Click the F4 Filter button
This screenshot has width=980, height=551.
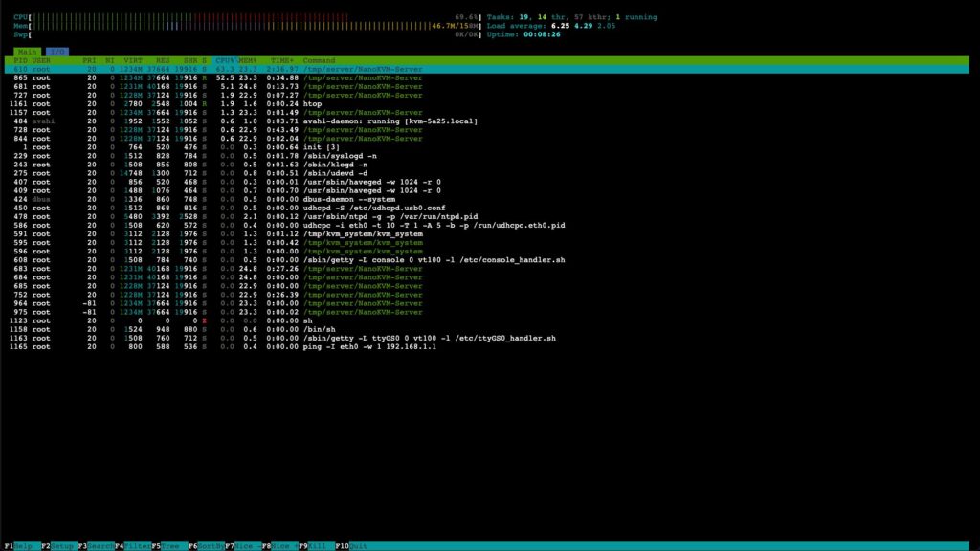point(133,546)
